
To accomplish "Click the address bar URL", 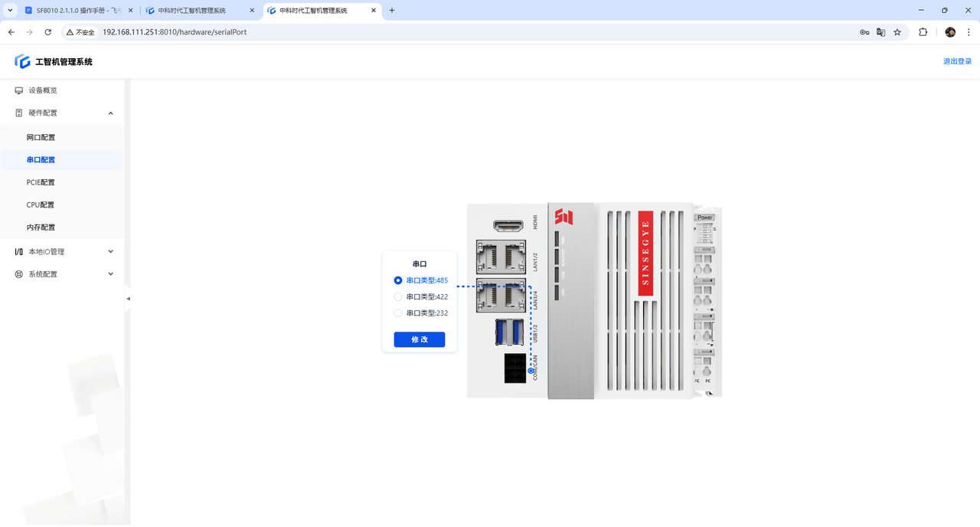I will tap(175, 32).
